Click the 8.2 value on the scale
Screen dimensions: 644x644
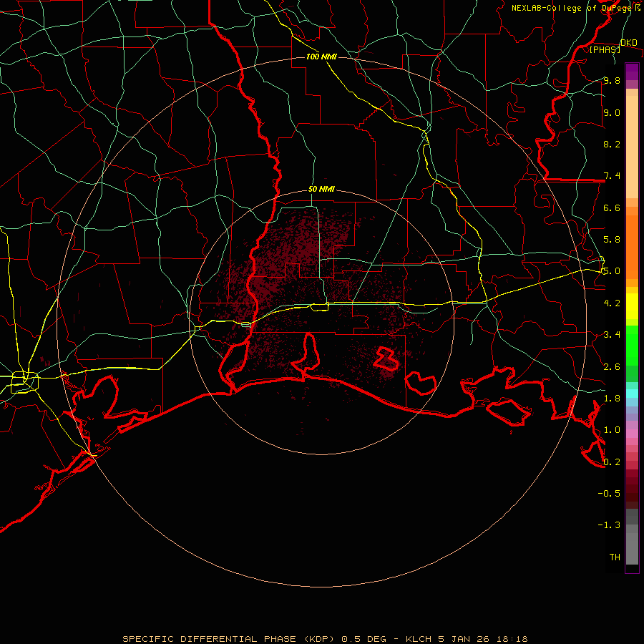point(612,144)
